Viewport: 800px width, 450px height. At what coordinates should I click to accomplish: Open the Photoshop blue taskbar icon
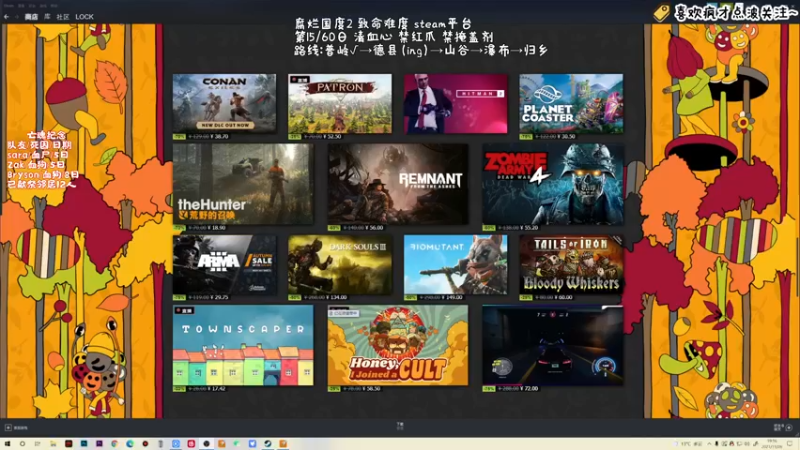pyautogui.click(x=84, y=444)
